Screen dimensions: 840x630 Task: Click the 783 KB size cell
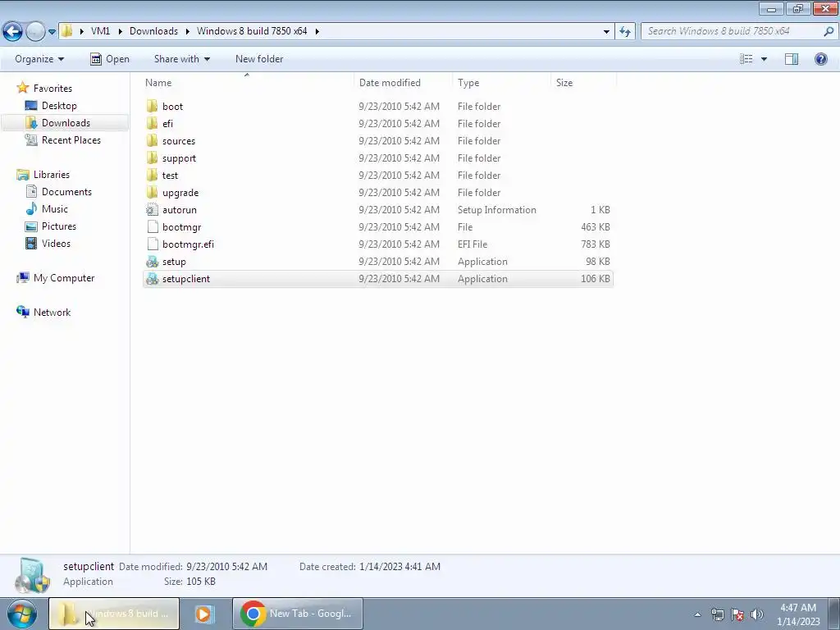[x=596, y=244]
